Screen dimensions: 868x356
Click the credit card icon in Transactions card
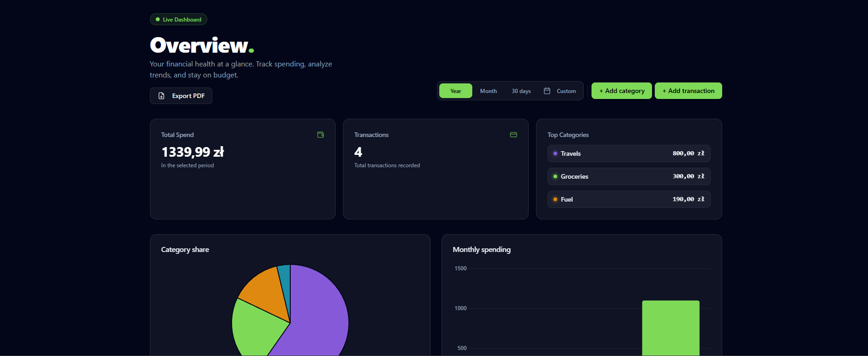(x=514, y=135)
